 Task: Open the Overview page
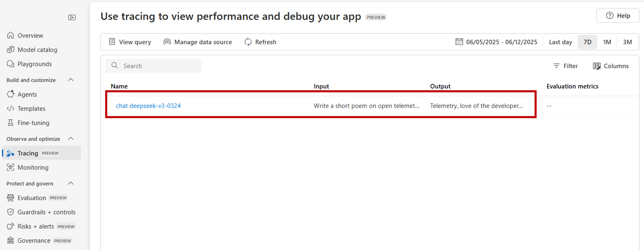[30, 36]
